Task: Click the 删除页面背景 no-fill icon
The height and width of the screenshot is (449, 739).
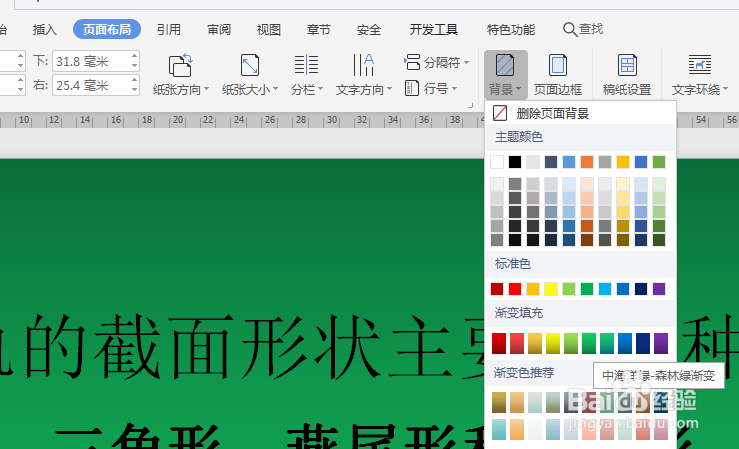Action: (500, 113)
